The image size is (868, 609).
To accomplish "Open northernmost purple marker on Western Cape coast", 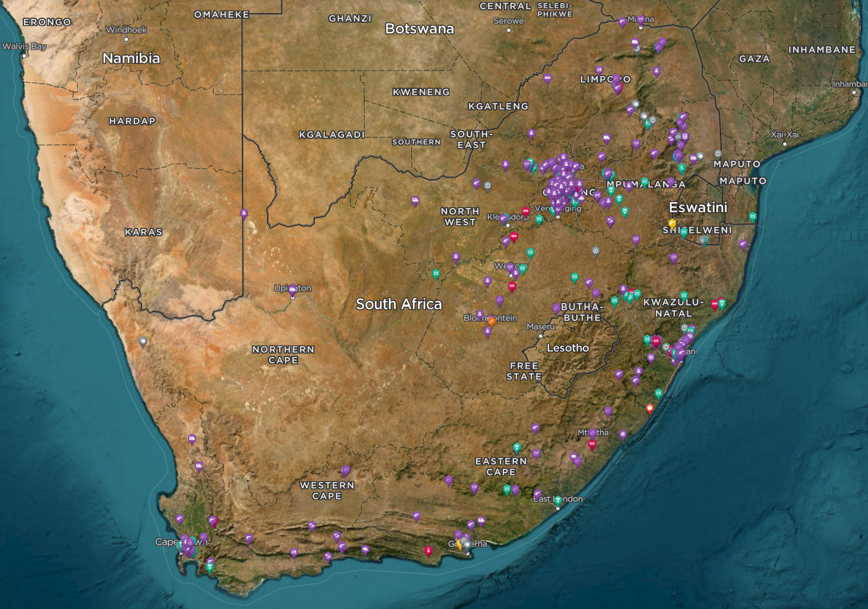I will pos(192,440).
